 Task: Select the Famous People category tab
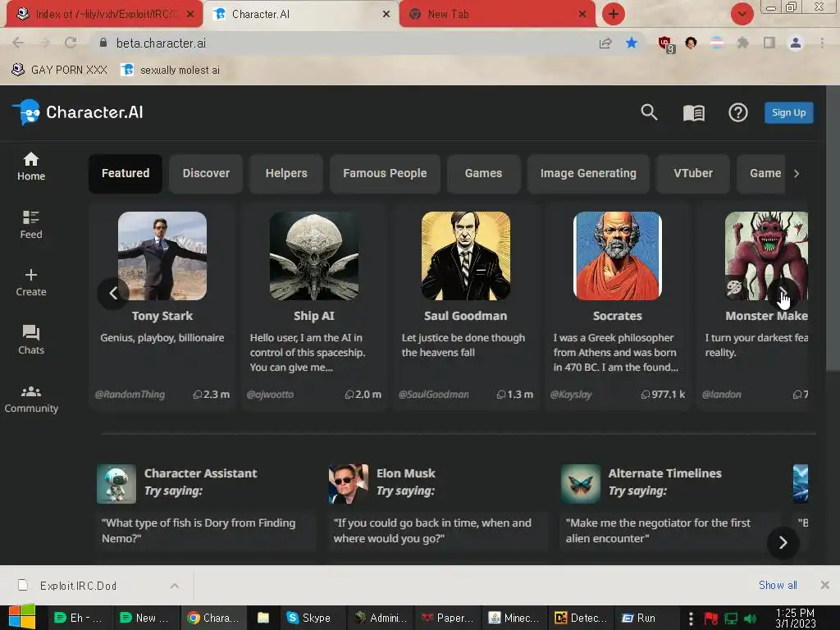point(385,174)
